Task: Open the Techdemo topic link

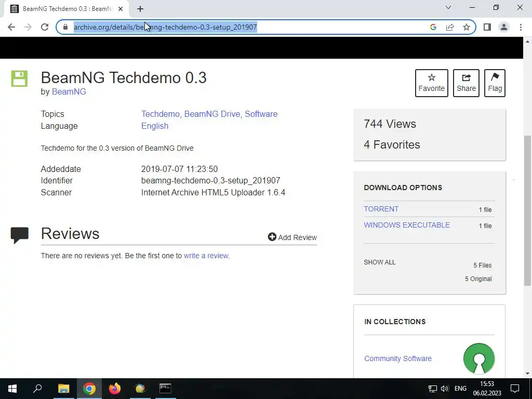Action: pos(160,114)
